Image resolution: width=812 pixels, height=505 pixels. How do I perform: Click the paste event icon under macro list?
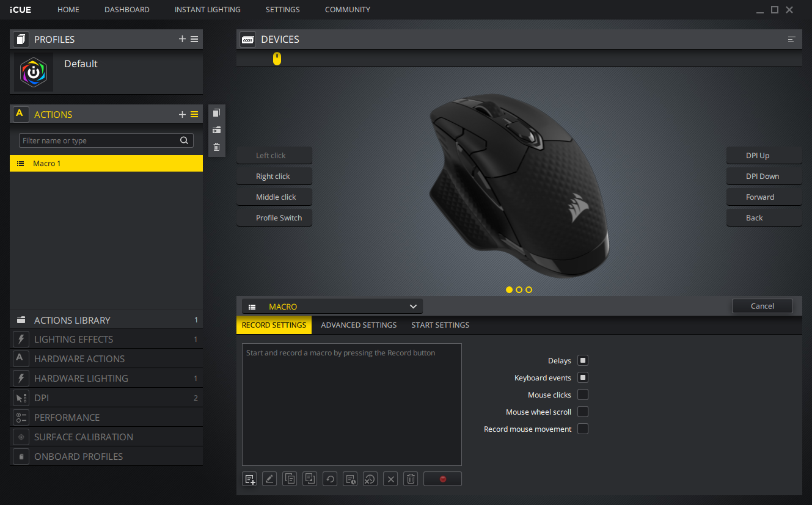(310, 479)
